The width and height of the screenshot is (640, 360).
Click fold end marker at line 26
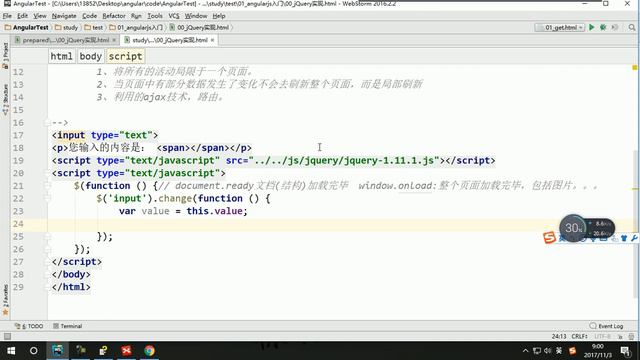coord(47,249)
